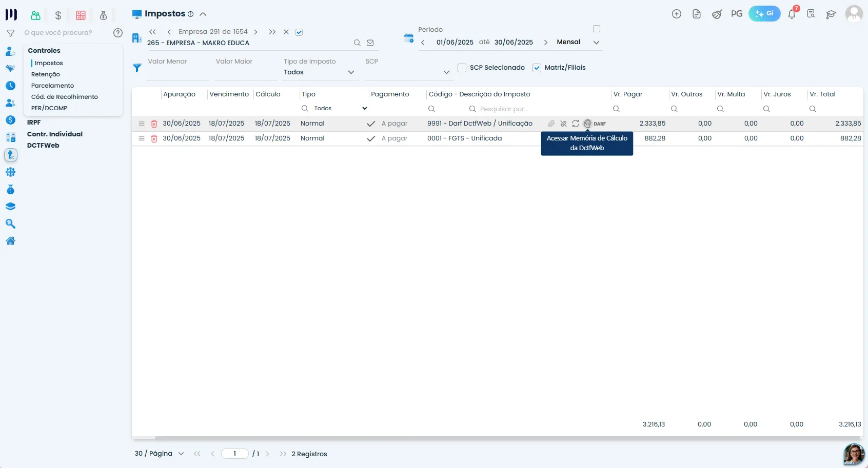The width and height of the screenshot is (868, 468).
Task: Delete the 0001 FGTS Unificada row
Action: [154, 138]
